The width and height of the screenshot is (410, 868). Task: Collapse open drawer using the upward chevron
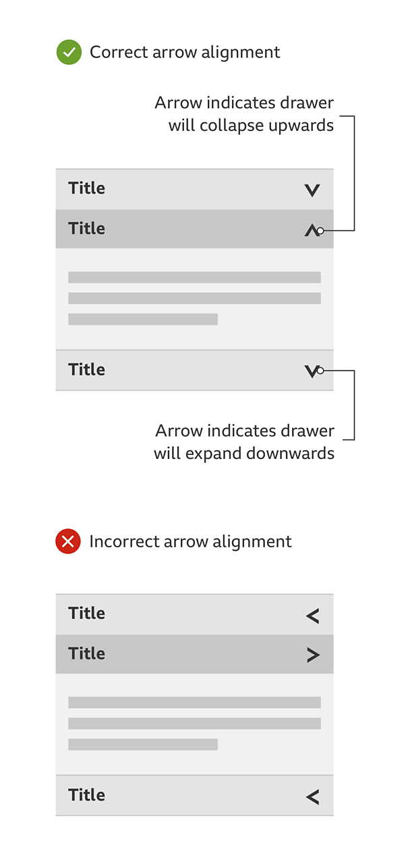(311, 231)
